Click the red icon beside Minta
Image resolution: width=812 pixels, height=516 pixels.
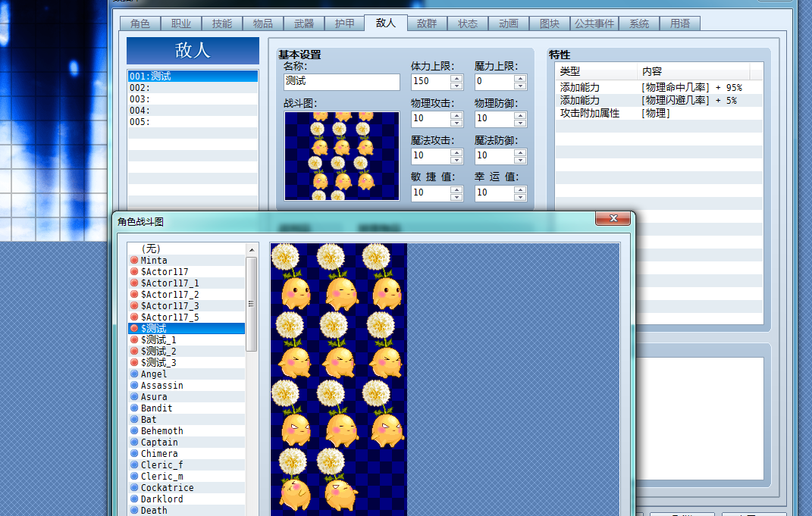[x=134, y=261]
